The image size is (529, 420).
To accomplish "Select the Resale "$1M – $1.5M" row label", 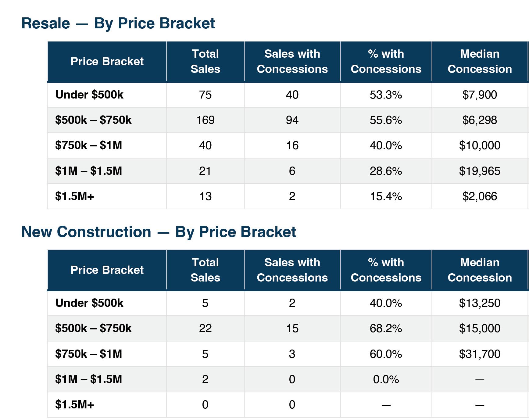I will click(88, 171).
